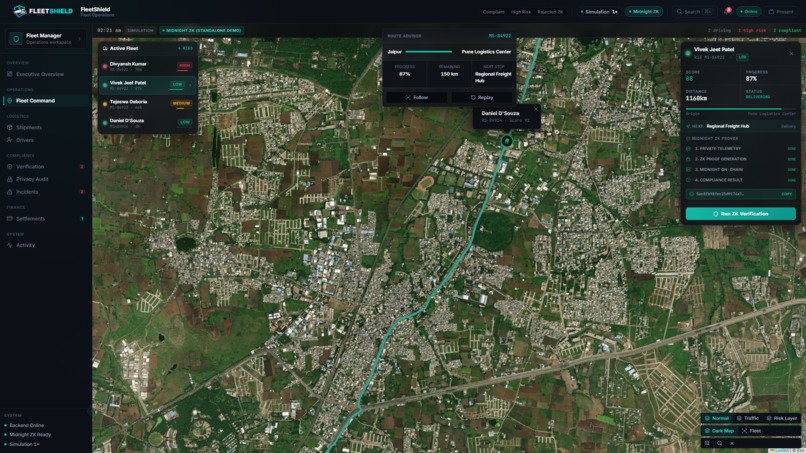Filter by Rejected ZK
Viewport: 806px width, 453px height.
tap(550, 12)
